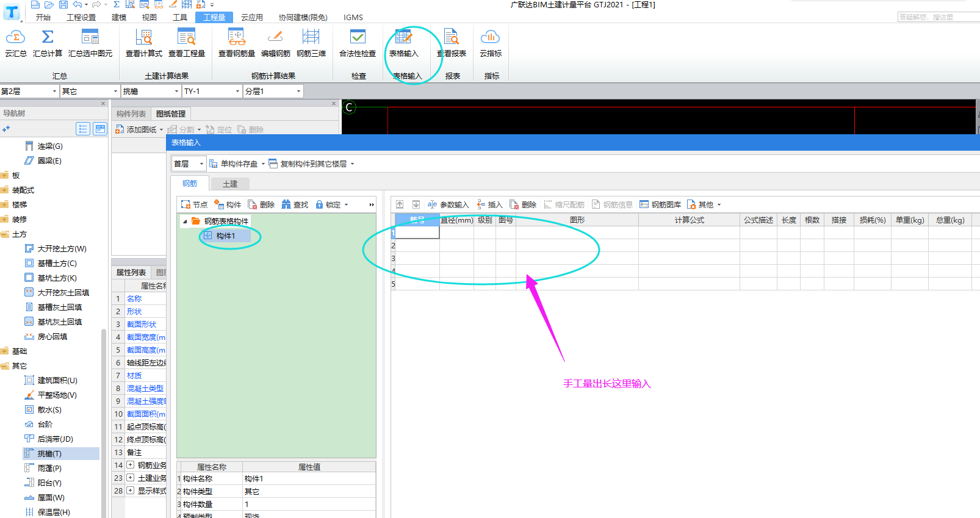This screenshot has width=980, height=518.
Task: Add a 节点 node in rebar tree toolbar
Action: click(195, 204)
